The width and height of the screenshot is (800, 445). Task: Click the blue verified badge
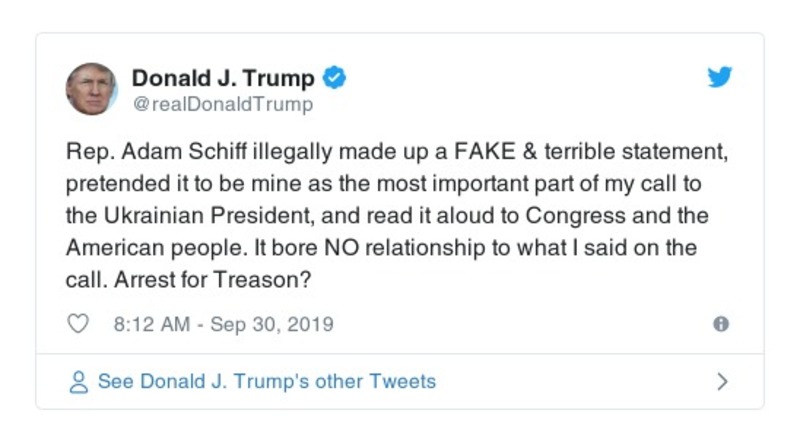(335, 77)
